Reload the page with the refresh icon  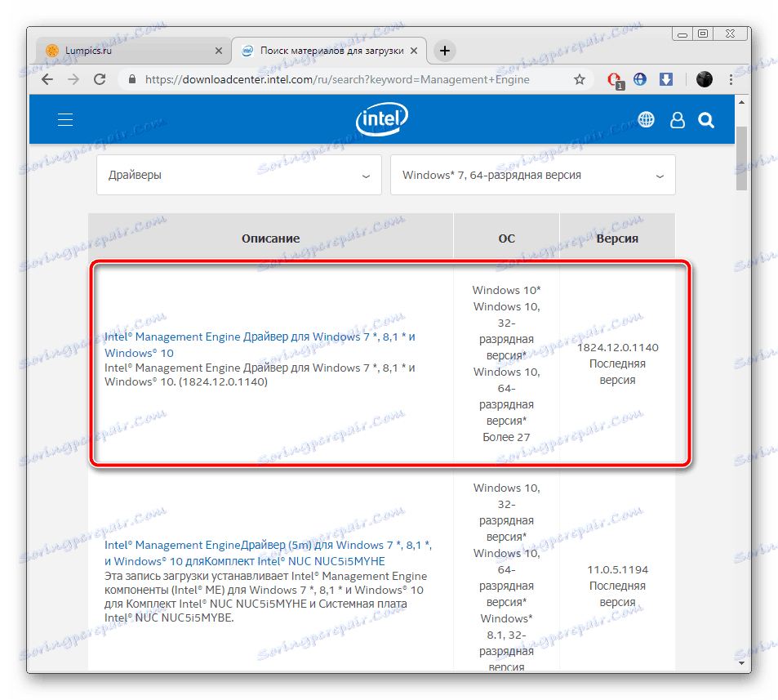pyautogui.click(x=100, y=79)
